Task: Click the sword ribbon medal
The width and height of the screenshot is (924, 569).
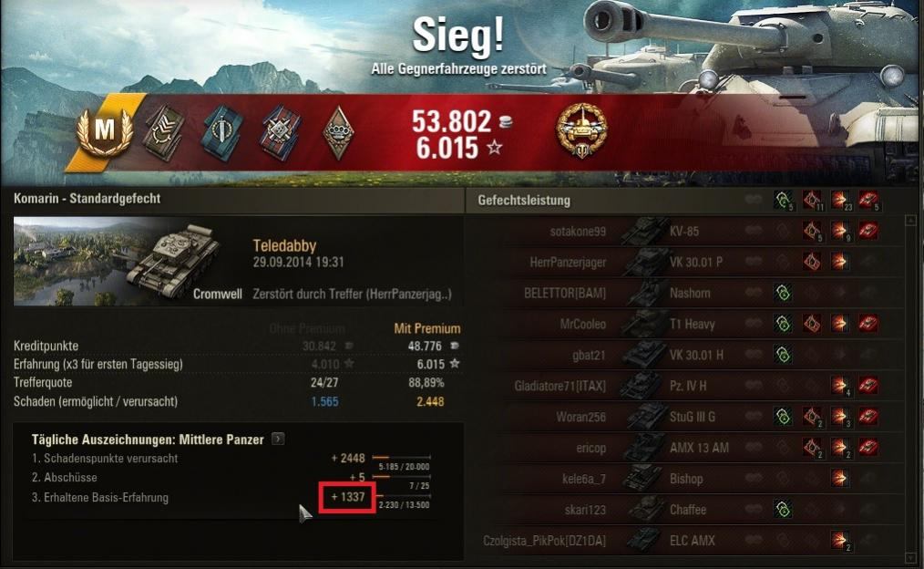Action: pyautogui.click(x=221, y=132)
